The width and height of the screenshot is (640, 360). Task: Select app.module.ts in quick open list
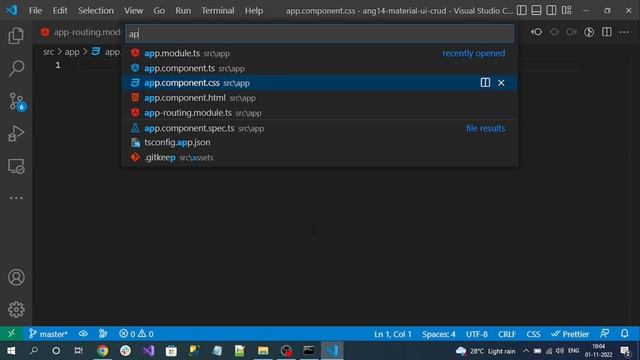320,53
